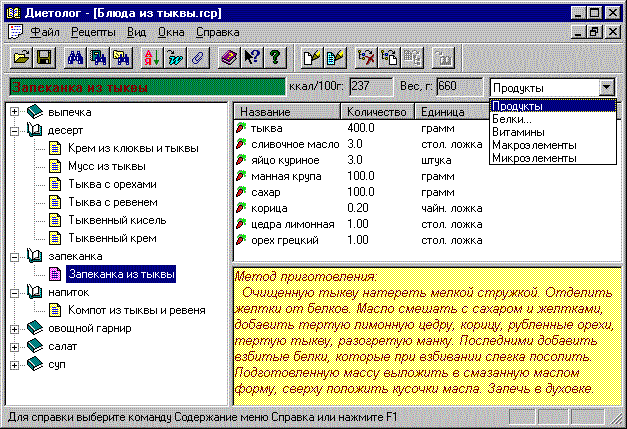This screenshot has height=429, width=627.
Task: Click the Название column header
Action: (x=287, y=112)
